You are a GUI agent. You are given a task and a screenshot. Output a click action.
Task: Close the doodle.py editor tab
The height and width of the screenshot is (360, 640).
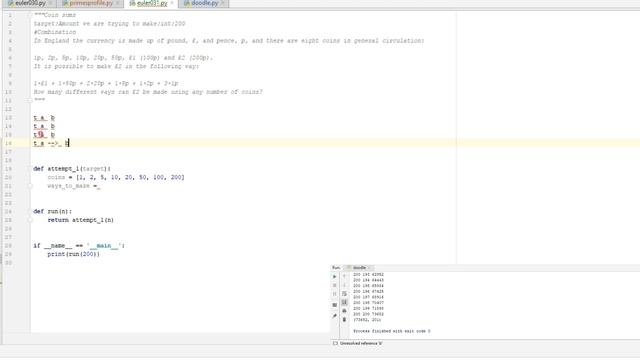pyautogui.click(x=223, y=3)
